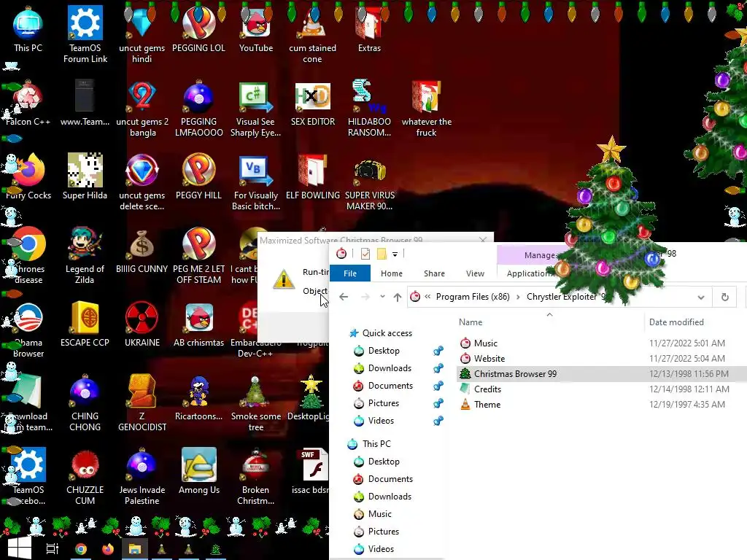Select the AB crhismtas desktop icon
Viewport: 747px width, 560px height.
click(x=198, y=324)
